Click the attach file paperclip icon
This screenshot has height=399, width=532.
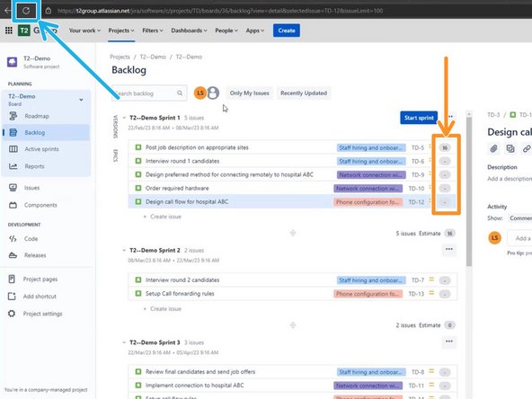tap(494, 148)
